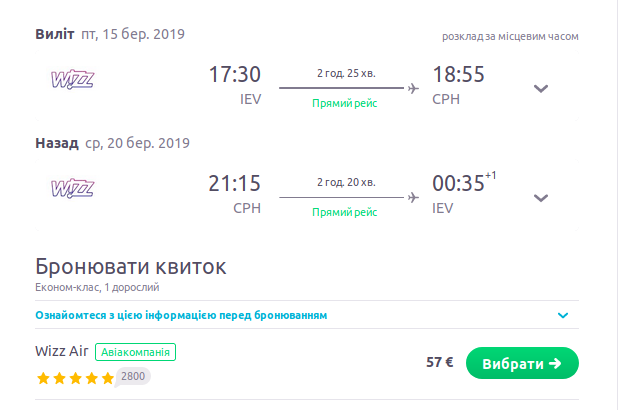
Task: Click the 17:30 departure time
Action: coord(234,75)
